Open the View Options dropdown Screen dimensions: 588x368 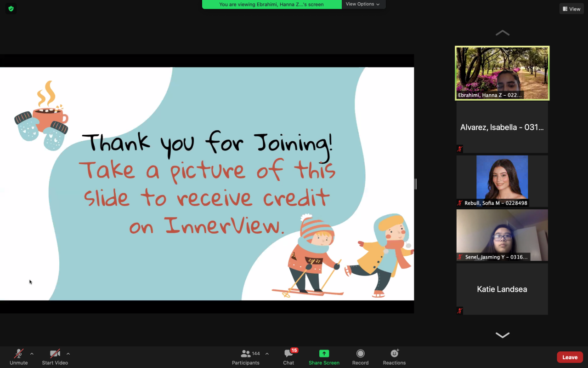tap(363, 4)
